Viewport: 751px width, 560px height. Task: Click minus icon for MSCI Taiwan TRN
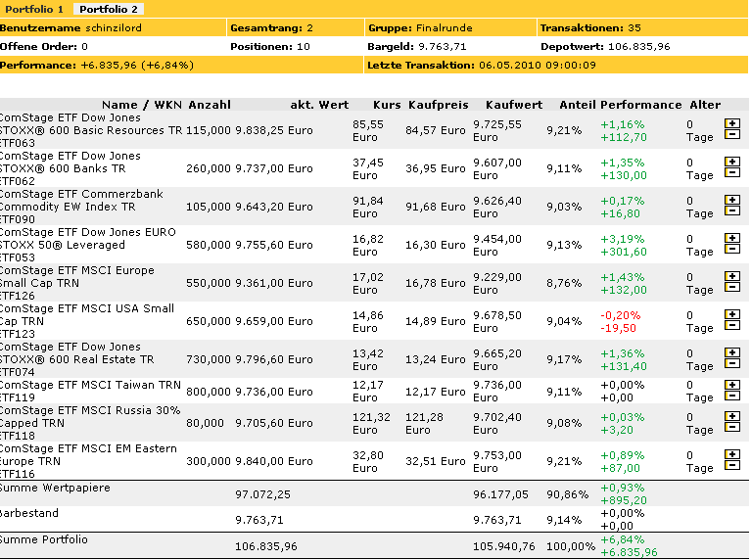pos(730,397)
